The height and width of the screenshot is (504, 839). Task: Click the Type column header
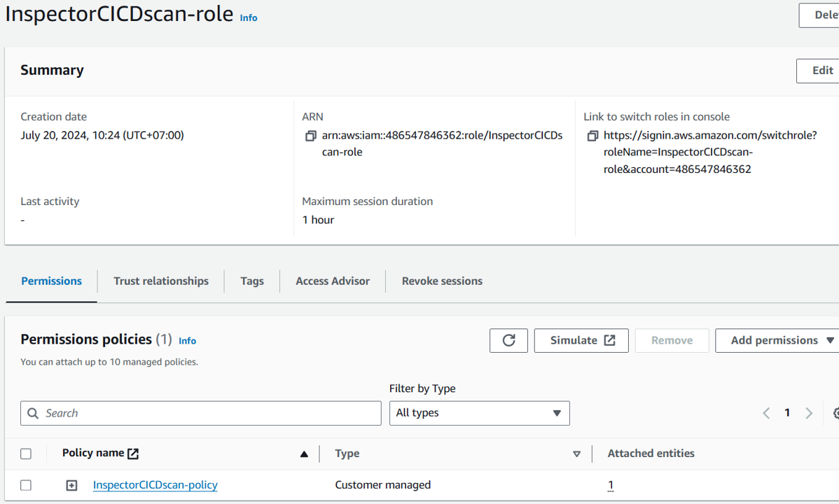tap(347, 453)
